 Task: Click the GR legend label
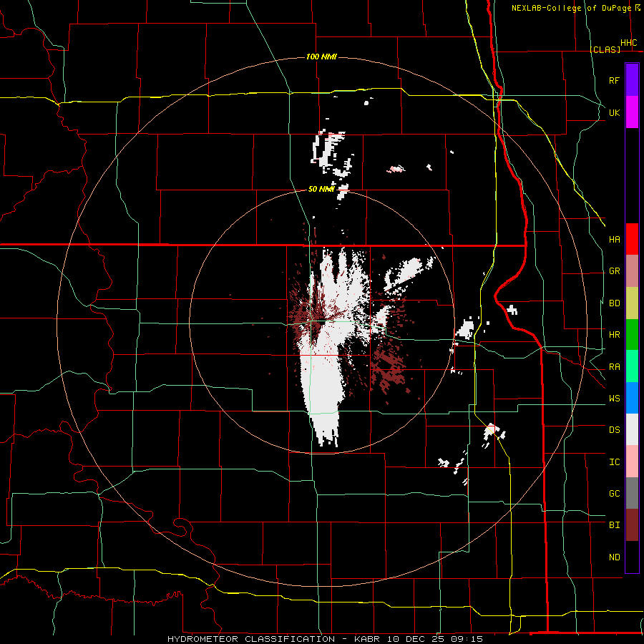(x=615, y=271)
